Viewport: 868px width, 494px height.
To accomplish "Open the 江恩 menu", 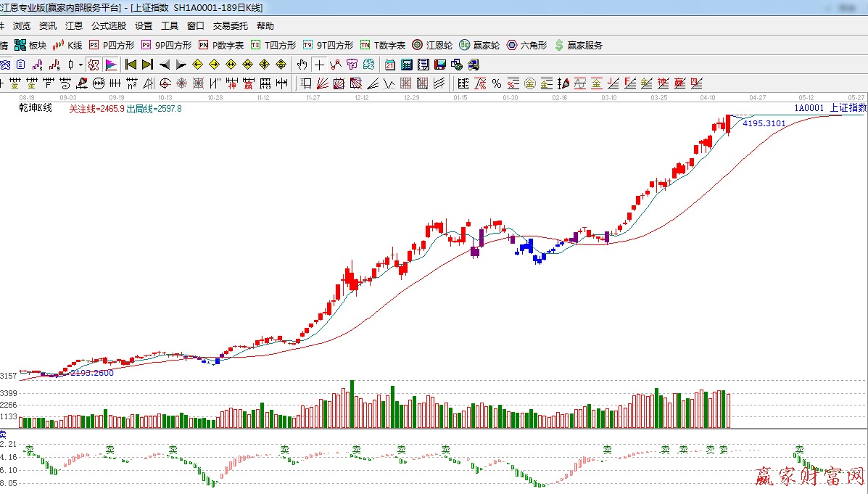I will point(73,25).
